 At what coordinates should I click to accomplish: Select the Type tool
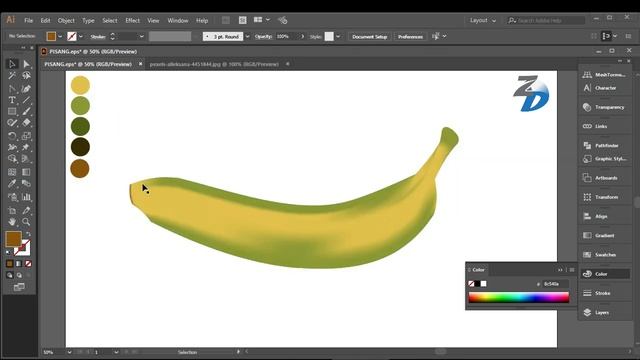[12, 100]
